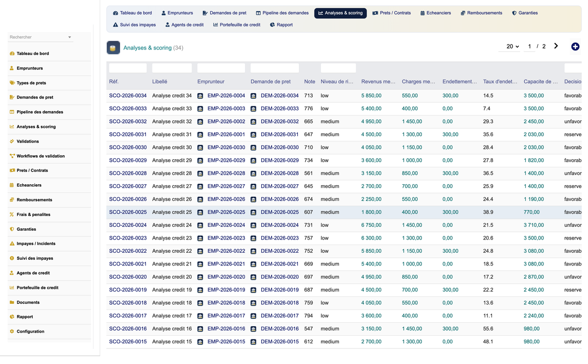The height and width of the screenshot is (364, 588).
Task: Click revenue value 6 750,00
Action: pos(371,225)
